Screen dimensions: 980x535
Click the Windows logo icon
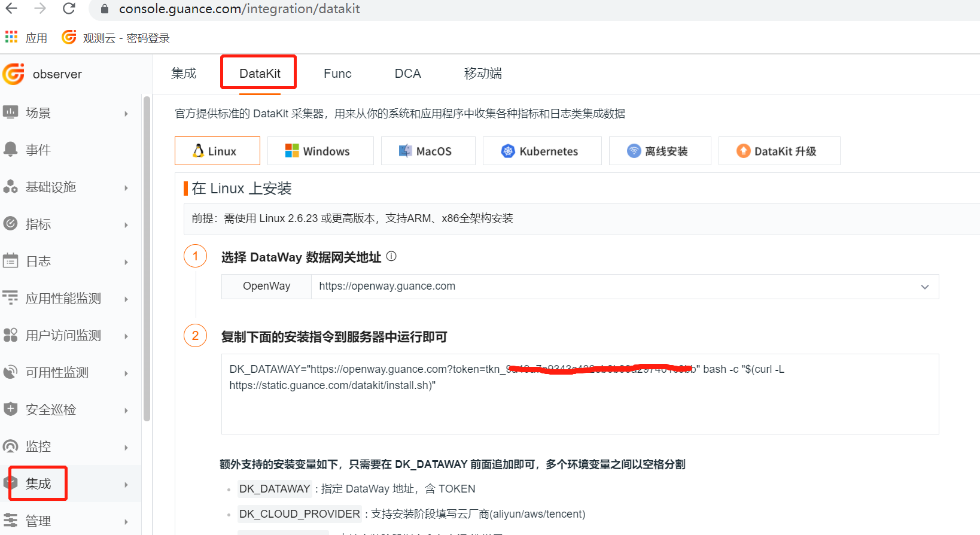click(292, 151)
